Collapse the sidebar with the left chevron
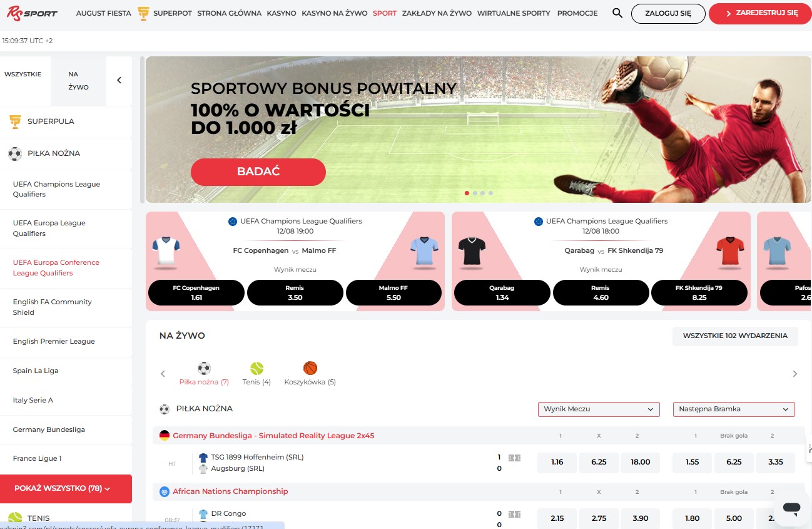Viewport: 812px width, 529px height. [119, 80]
